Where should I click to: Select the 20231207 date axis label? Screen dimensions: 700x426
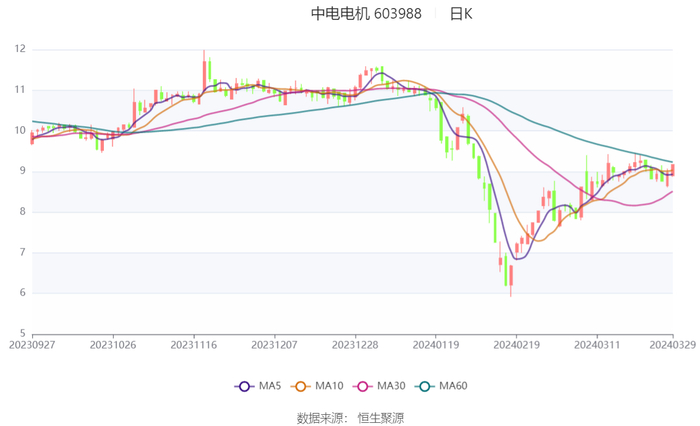pos(274,344)
